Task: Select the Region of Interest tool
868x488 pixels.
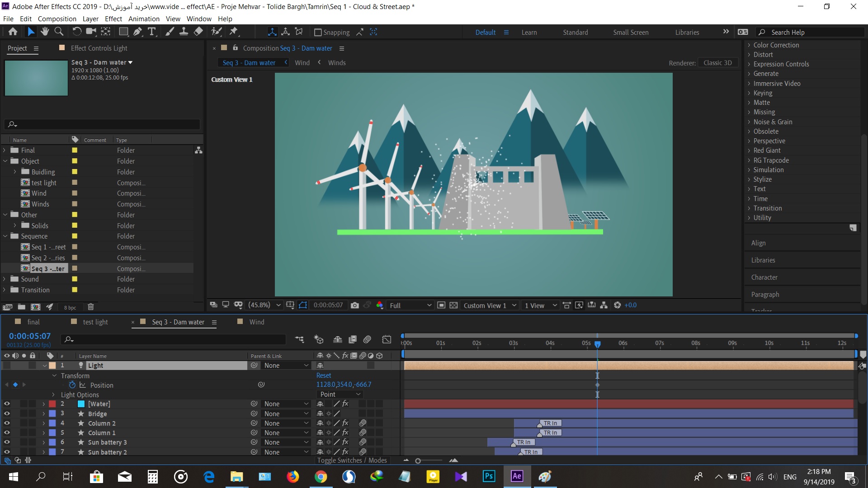Action: 303,305
